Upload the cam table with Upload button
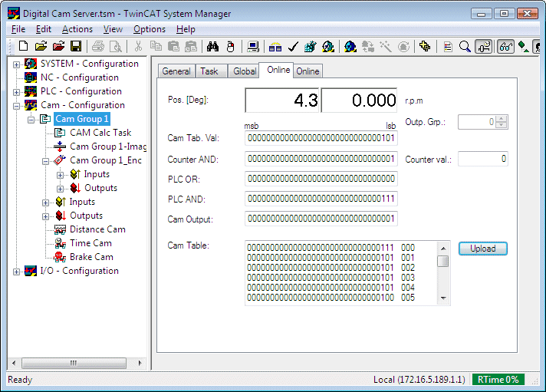 click(x=482, y=249)
